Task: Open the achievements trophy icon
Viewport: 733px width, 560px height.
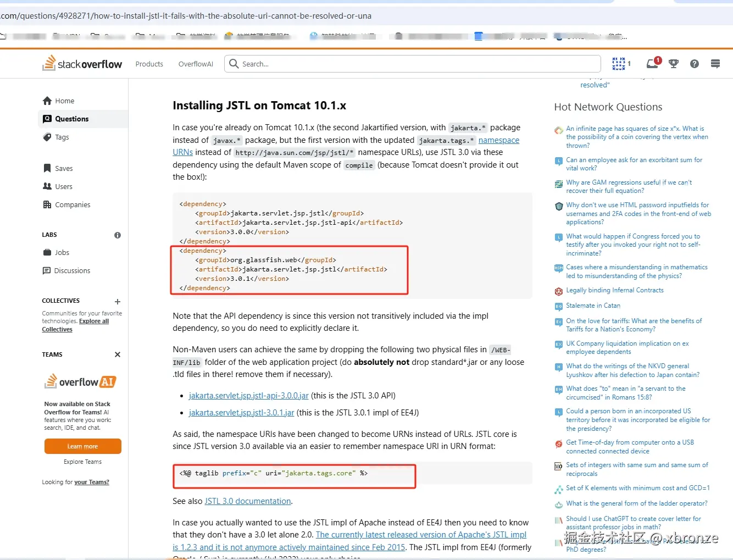Action: pyautogui.click(x=674, y=64)
